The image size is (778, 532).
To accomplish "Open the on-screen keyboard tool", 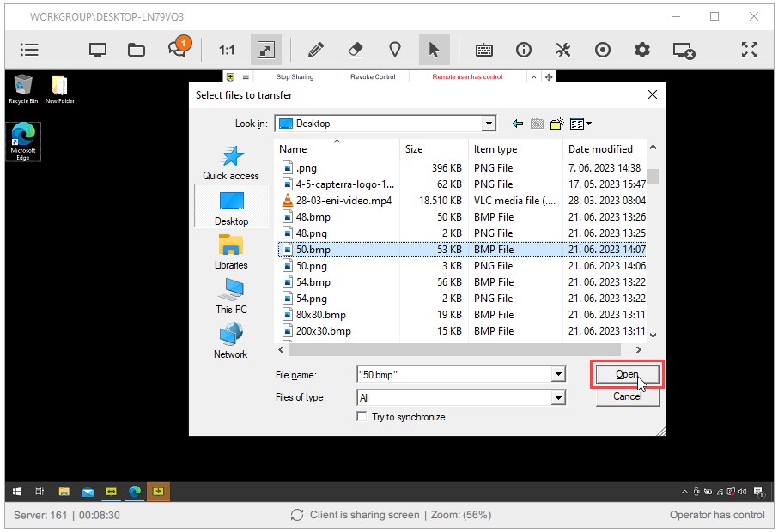I will (x=484, y=50).
